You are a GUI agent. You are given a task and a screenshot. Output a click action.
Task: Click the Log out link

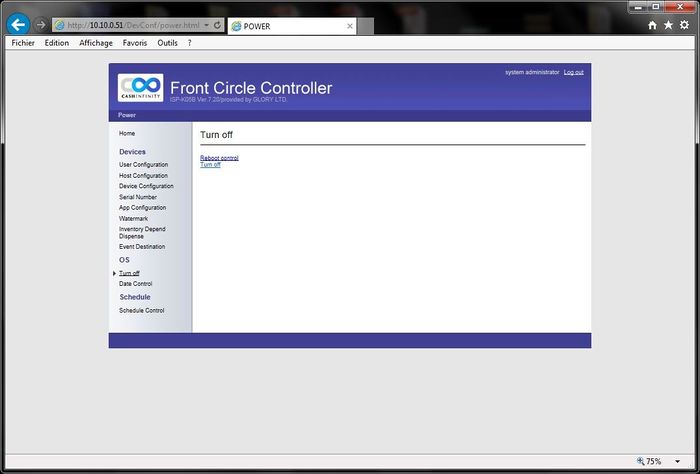[574, 72]
